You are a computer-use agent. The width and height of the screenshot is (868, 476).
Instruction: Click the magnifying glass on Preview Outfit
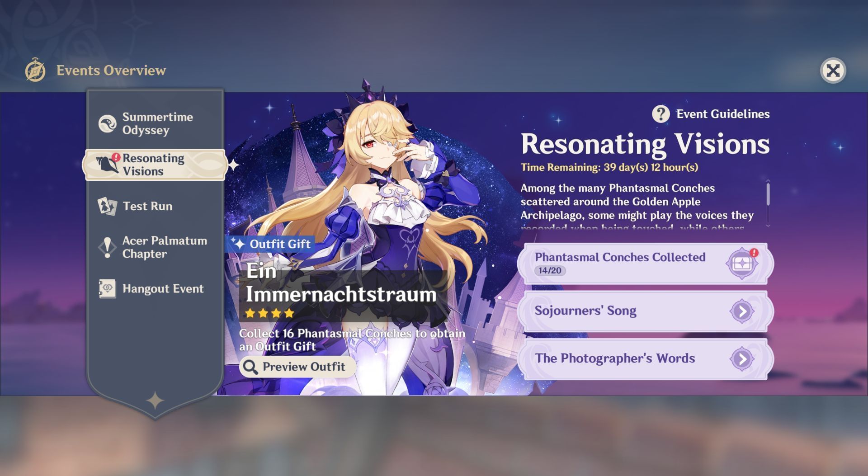[x=250, y=367]
